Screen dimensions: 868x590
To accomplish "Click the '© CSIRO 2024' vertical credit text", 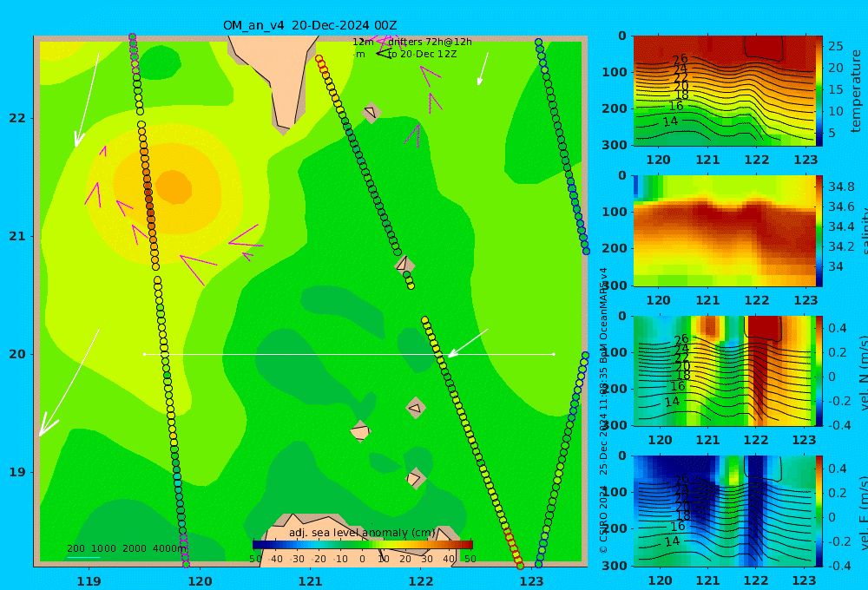I will point(603,519).
